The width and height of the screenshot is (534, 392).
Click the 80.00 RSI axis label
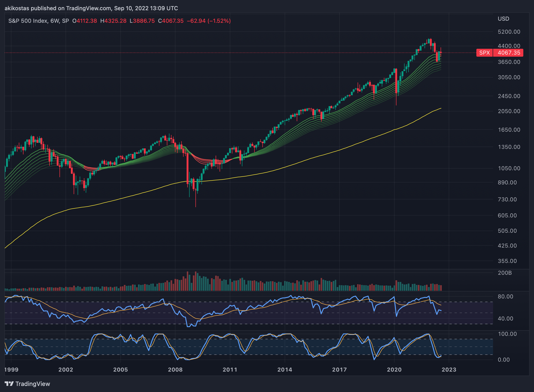[505, 297]
